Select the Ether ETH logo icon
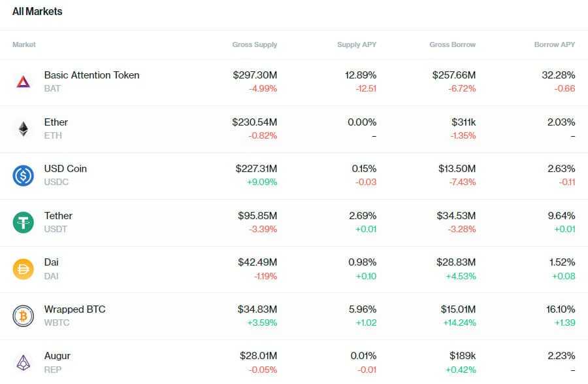Image resolution: width=588 pixels, height=384 pixels. coord(23,128)
